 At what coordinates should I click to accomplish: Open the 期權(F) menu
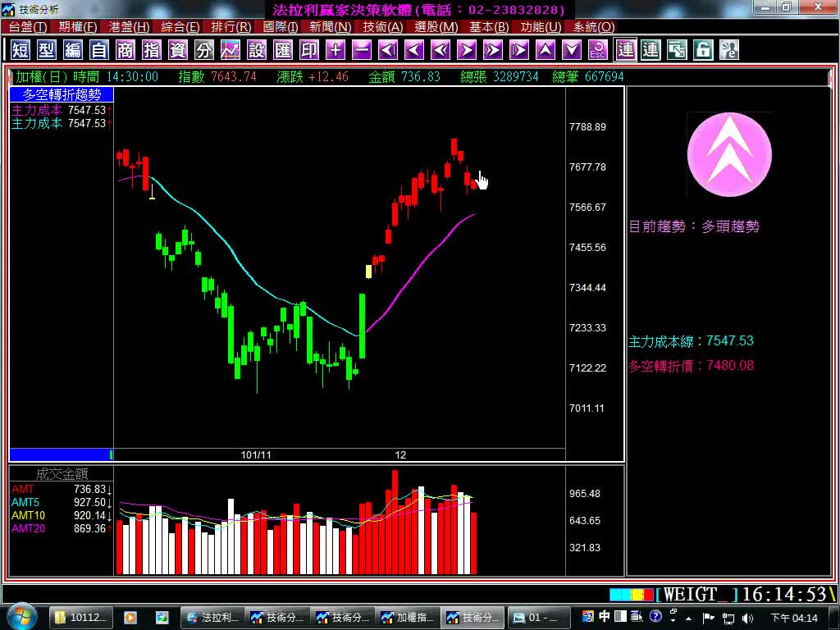tap(78, 27)
